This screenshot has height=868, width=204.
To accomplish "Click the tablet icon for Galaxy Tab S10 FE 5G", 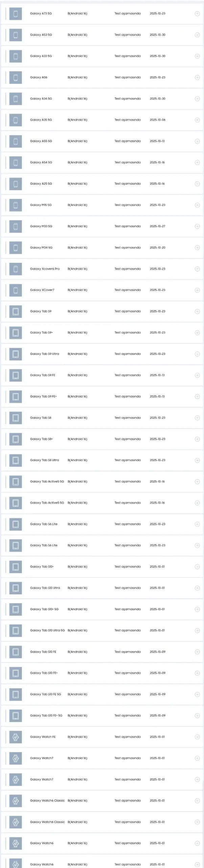I will [x=16, y=694].
